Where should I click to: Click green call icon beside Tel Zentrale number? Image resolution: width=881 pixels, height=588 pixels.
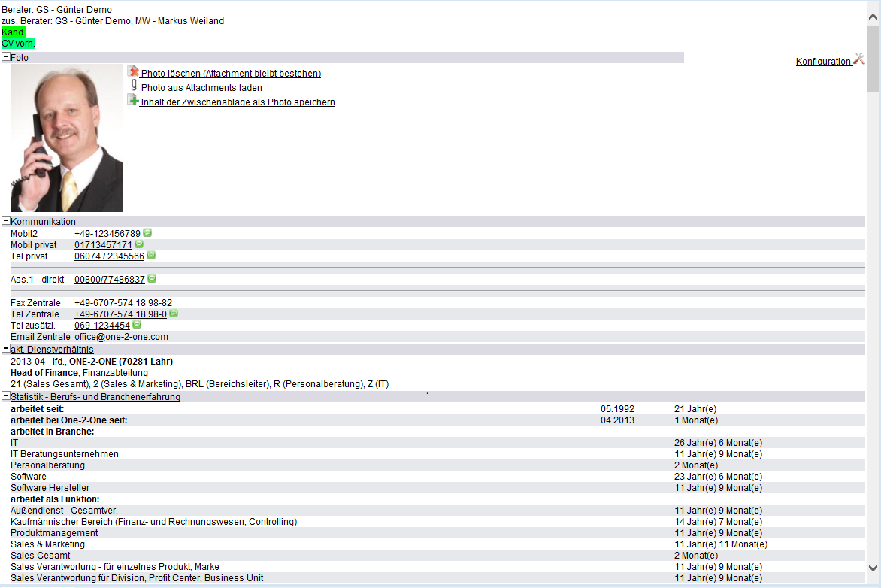(174, 314)
